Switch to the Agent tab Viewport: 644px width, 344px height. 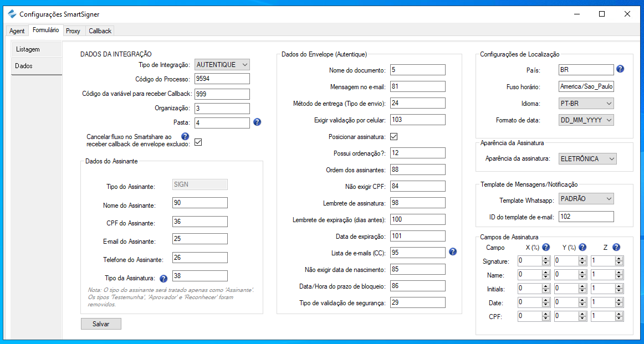tap(17, 31)
